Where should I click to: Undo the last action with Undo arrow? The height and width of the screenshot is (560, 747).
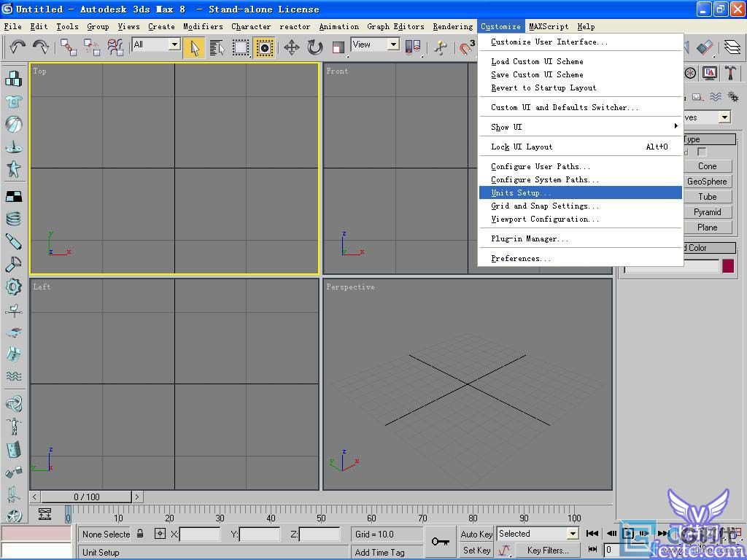pyautogui.click(x=18, y=47)
